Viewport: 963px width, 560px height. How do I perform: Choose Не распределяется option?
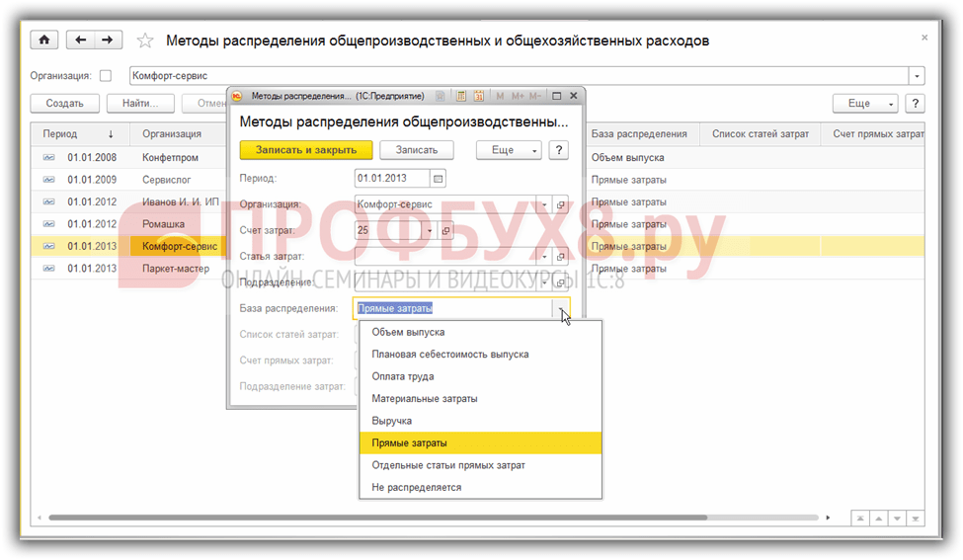(480, 487)
